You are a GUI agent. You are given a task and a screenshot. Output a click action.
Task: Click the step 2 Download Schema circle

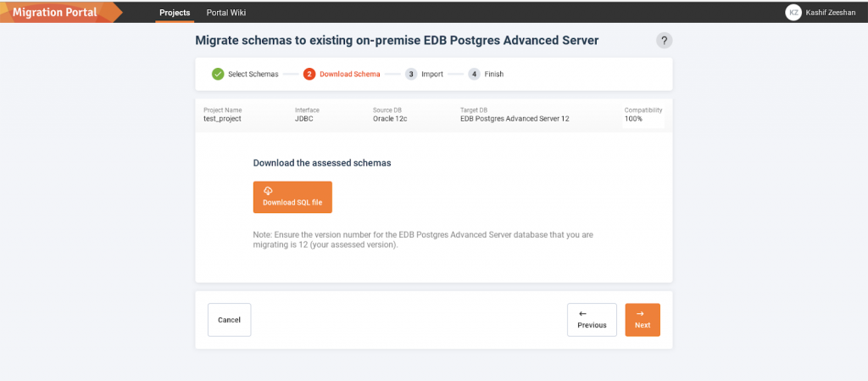click(x=309, y=74)
